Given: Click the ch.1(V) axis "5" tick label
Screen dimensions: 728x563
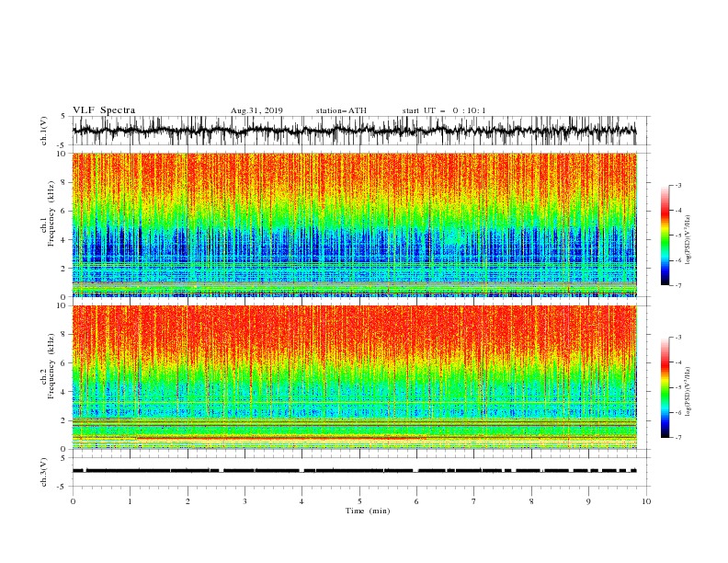Looking at the screenshot, I should pos(64,117).
